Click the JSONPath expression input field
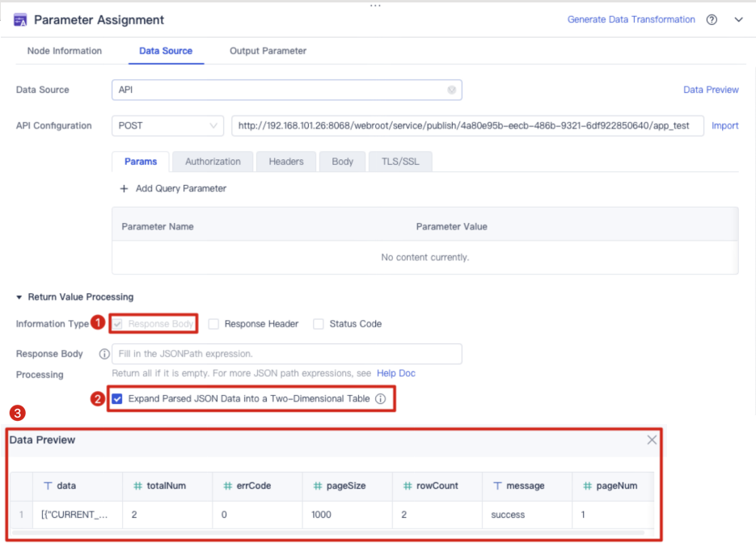Viewport: 756px width, 551px height. click(x=287, y=354)
